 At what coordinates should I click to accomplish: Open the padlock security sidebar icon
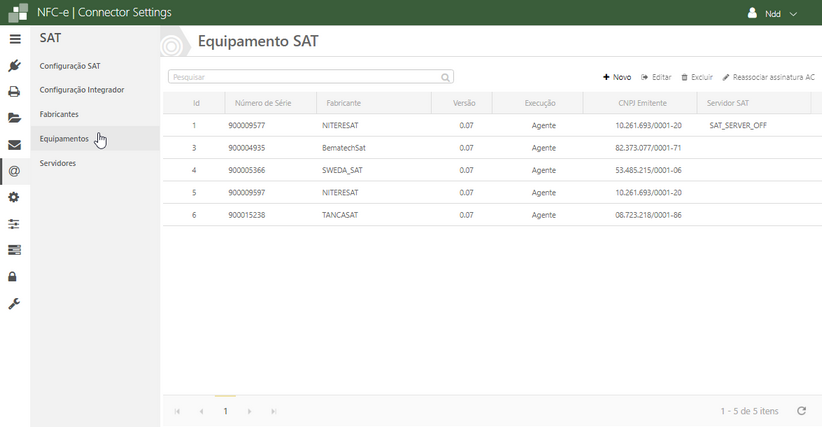[x=14, y=276]
